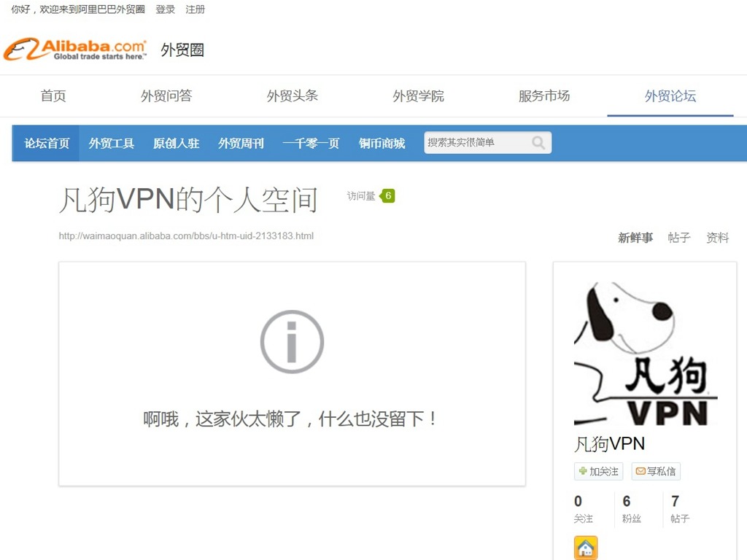Switch to the 帖子 profile tab
The height and width of the screenshot is (560, 747).
tap(679, 238)
